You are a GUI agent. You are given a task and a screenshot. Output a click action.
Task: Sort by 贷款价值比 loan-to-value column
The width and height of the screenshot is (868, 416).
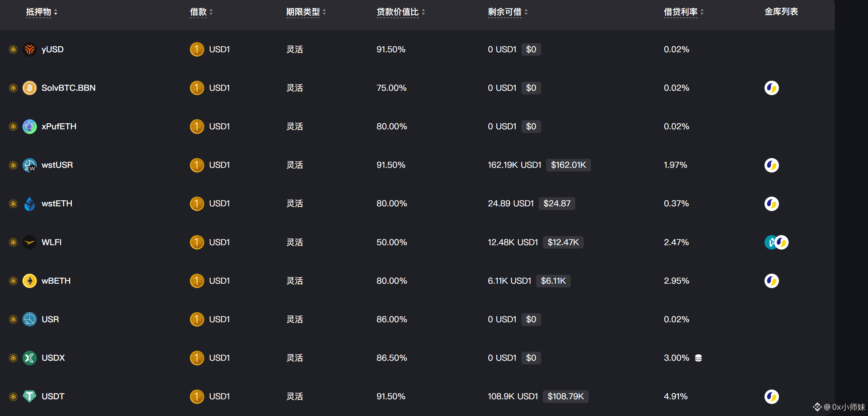tap(401, 12)
